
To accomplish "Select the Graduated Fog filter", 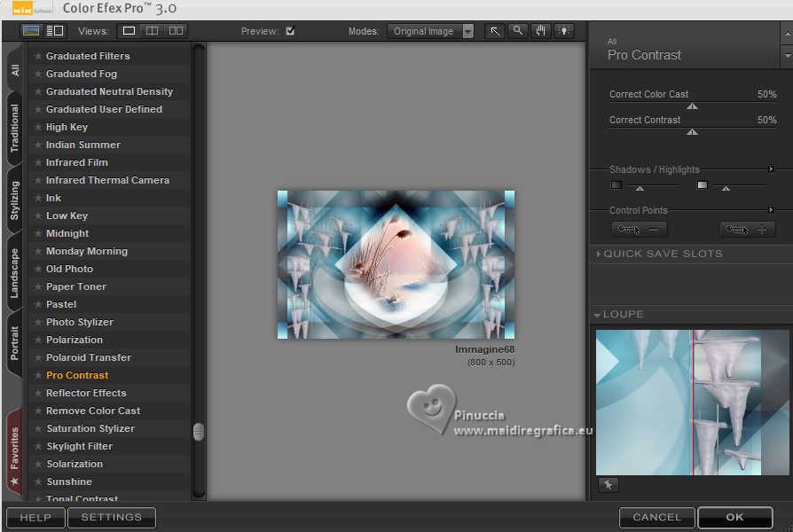I will 82,74.
